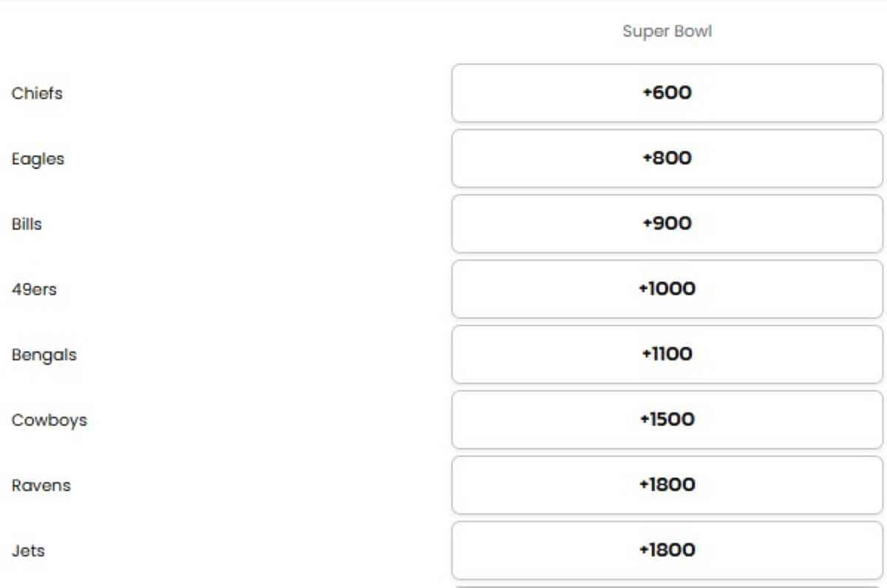887x588 pixels.
Task: Click the Ravens +1800 odds button
Action: 667,485
